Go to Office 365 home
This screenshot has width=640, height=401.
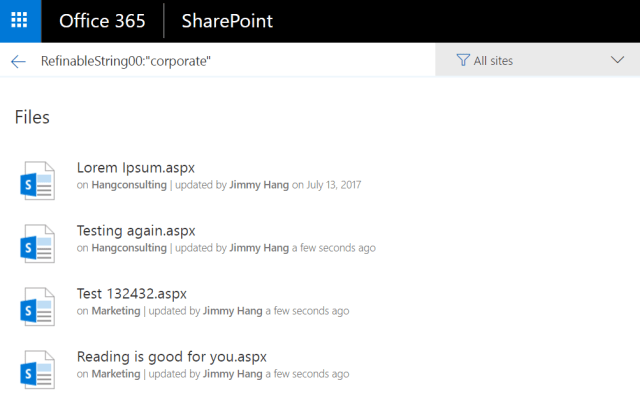100,21
